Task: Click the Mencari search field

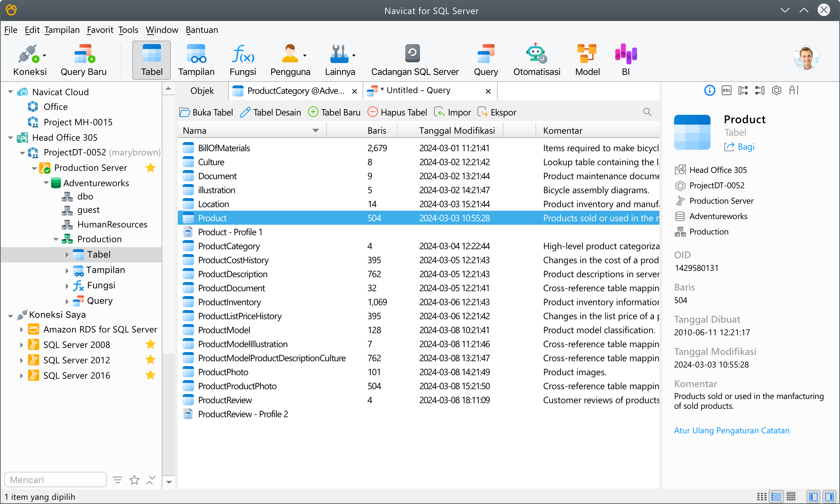Action: tap(56, 479)
